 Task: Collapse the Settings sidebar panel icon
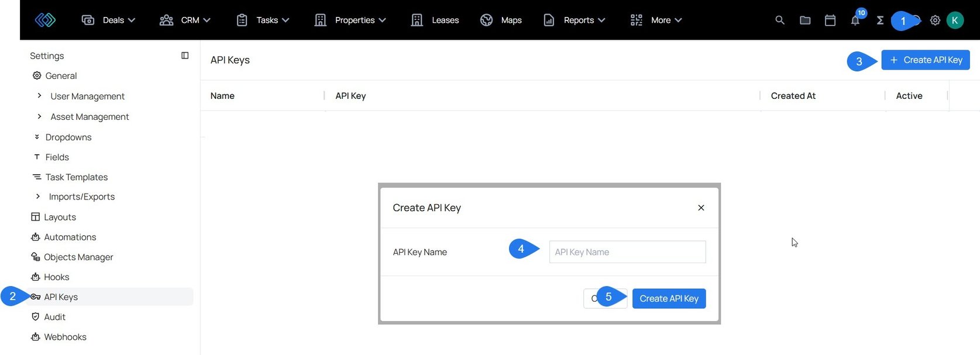185,56
